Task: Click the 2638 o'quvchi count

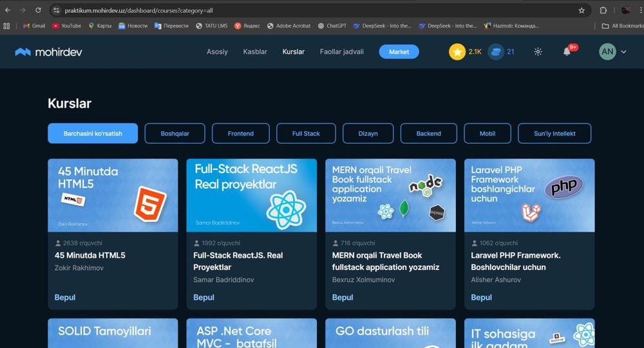Action: [79, 243]
